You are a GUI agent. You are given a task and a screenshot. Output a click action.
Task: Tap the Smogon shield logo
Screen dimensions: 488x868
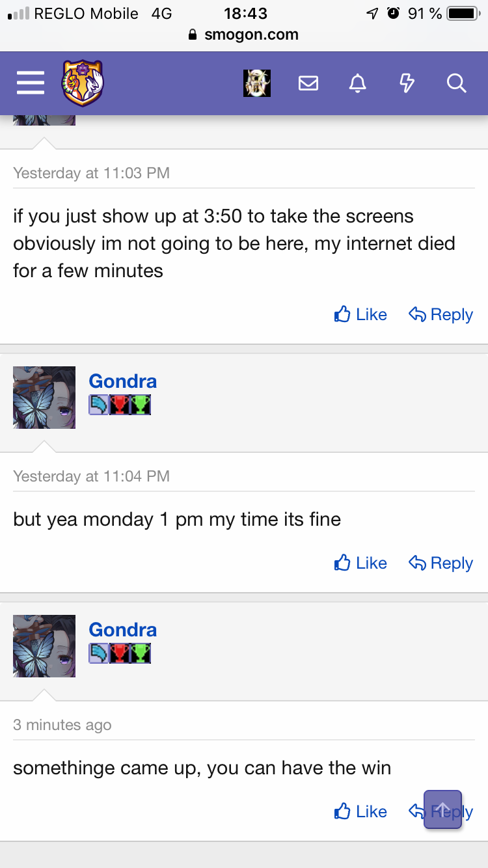pyautogui.click(x=83, y=83)
